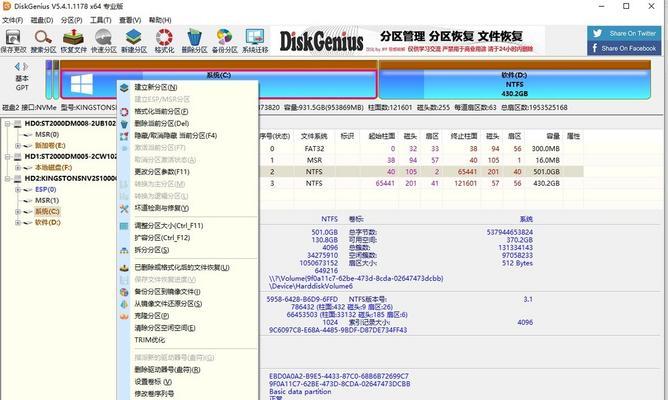The image size is (668, 400).
Task: Expand the 新加卷(E:) tree node
Action: click(x=18, y=146)
